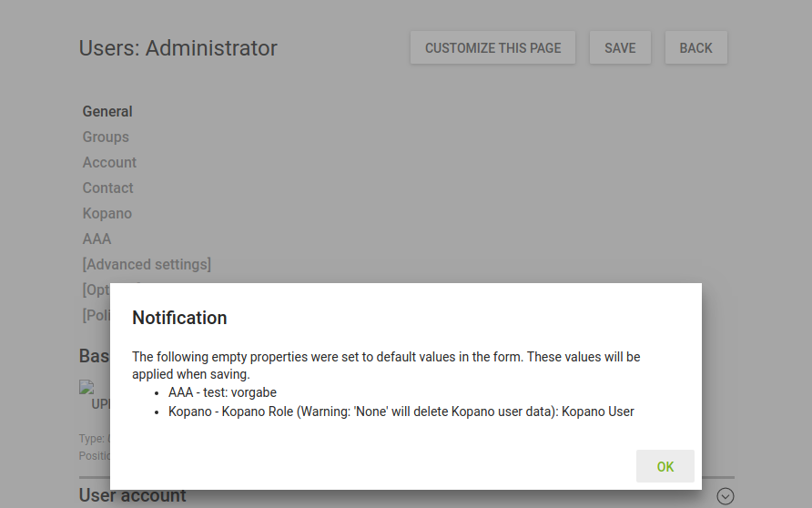The width and height of the screenshot is (812, 508).
Task: Open the Kopano tab
Action: 107,213
